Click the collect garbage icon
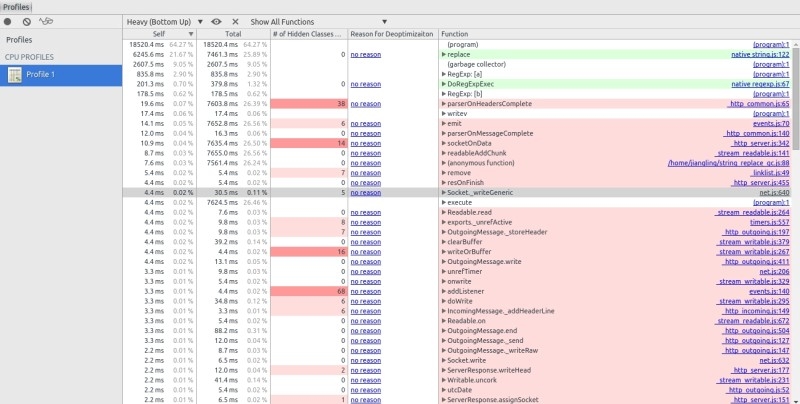Viewport: 800px width, 404px height. [45, 21]
